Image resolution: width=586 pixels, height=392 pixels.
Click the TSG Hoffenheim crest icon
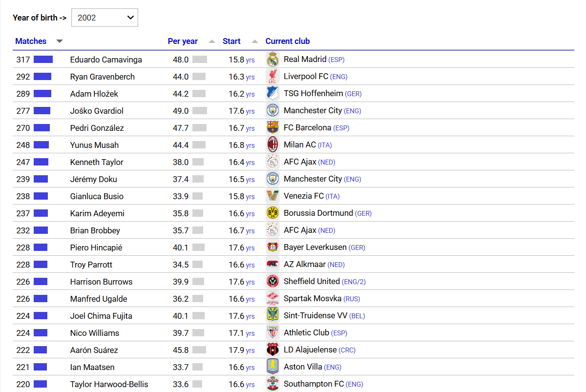pyautogui.click(x=272, y=94)
